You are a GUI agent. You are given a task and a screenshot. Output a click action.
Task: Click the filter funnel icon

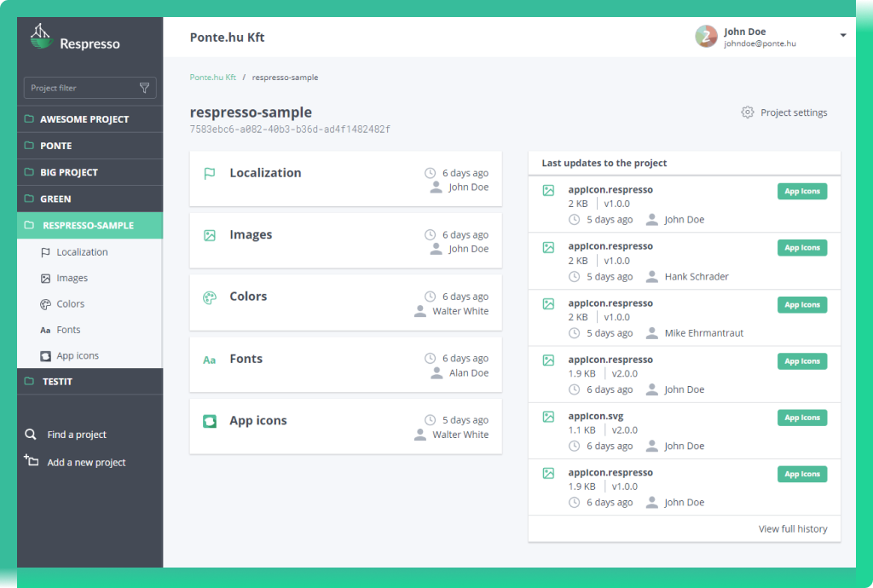[x=144, y=88]
